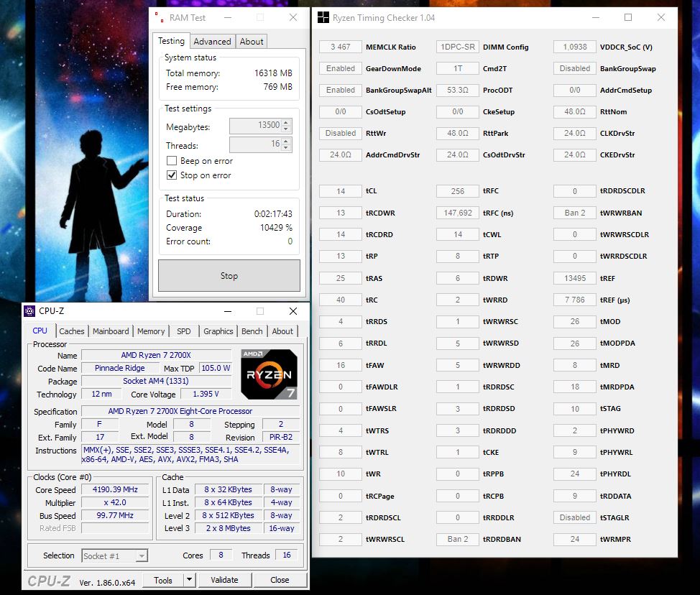The image size is (700, 595).
Task: Switch to the Advanced tab in RAM Test
Action: [x=212, y=42]
